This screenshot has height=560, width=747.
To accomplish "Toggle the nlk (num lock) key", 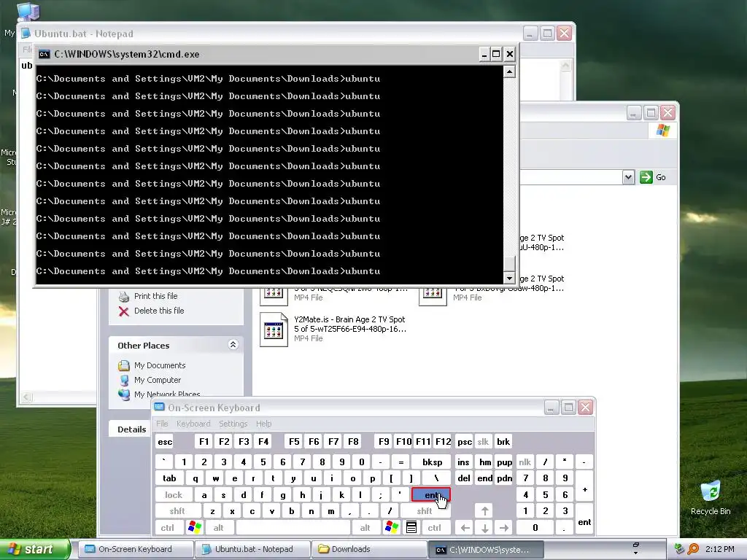I will (525, 462).
